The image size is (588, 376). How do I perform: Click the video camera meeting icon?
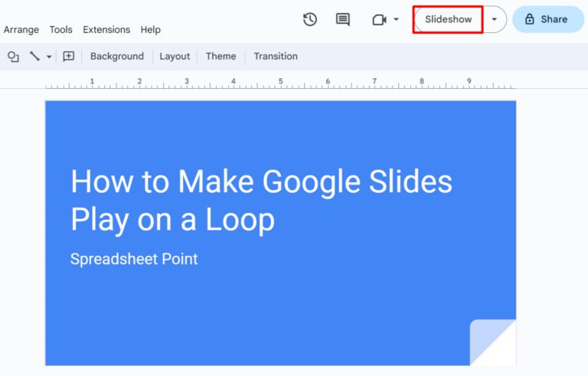pos(379,19)
